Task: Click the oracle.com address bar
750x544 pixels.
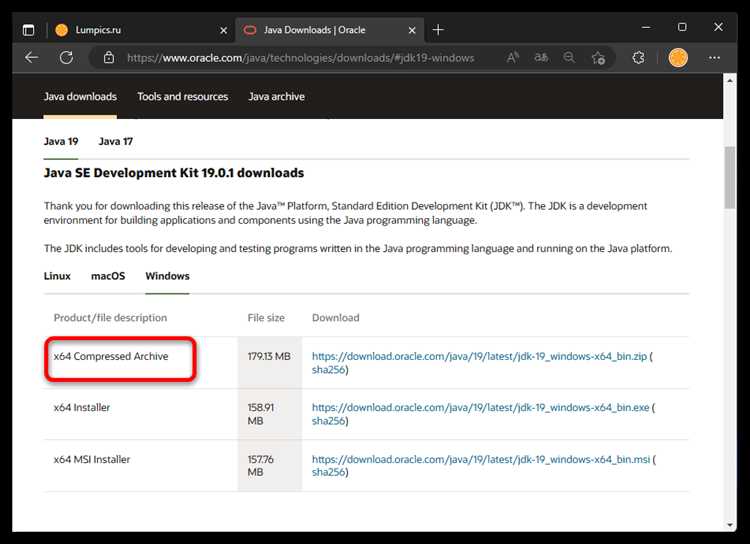Action: tap(300, 58)
